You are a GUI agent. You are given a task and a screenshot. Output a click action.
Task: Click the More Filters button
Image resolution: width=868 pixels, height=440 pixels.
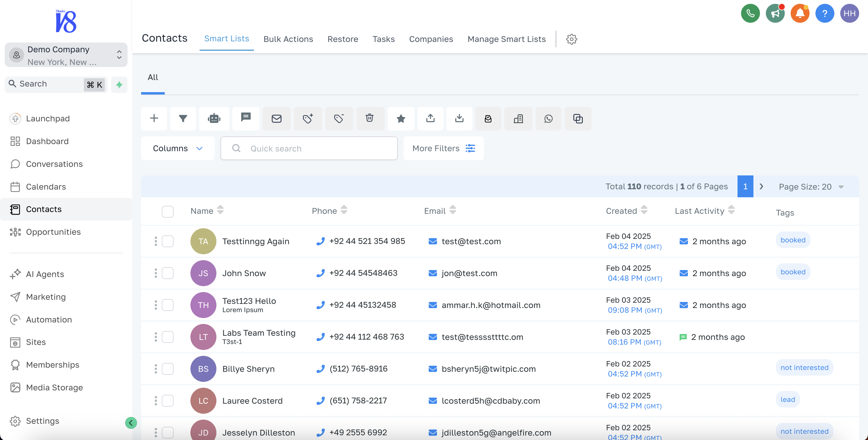[x=443, y=148]
